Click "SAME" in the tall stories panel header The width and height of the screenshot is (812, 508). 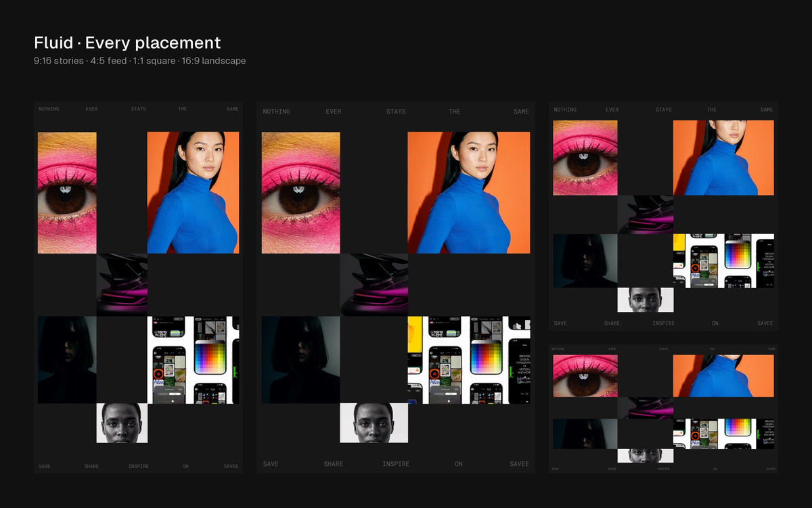233,109
